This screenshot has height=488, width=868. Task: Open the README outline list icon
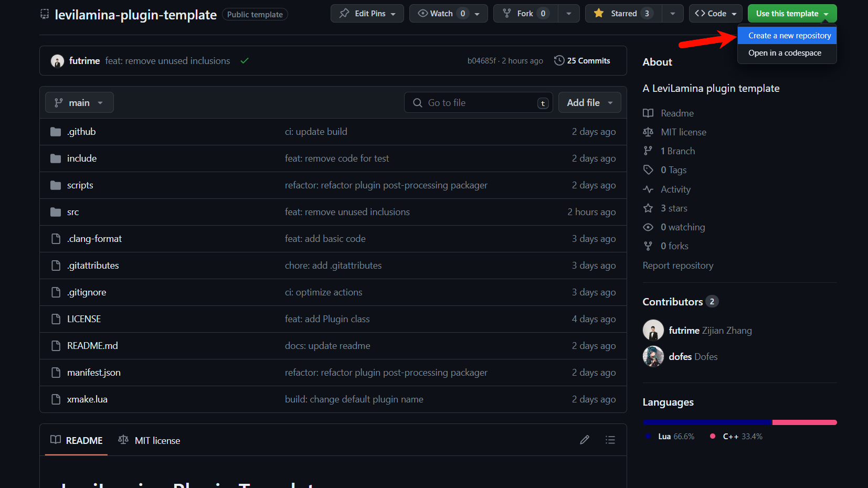(610, 440)
